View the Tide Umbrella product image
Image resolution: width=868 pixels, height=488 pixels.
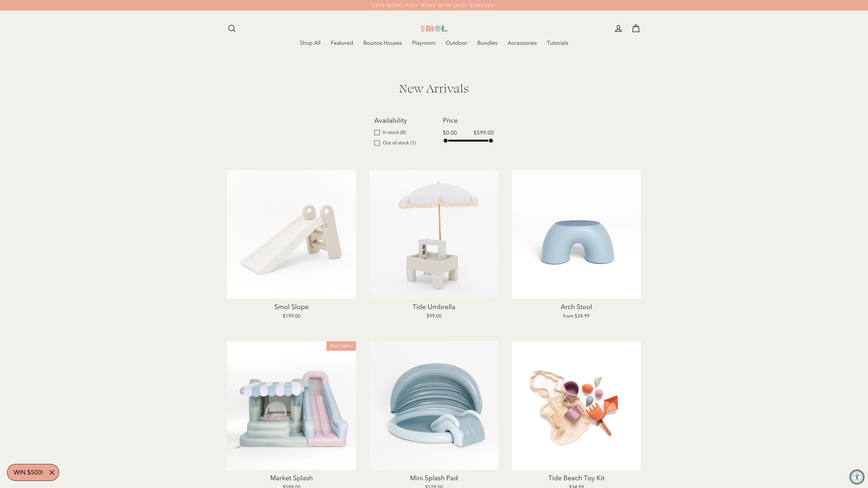434,234
